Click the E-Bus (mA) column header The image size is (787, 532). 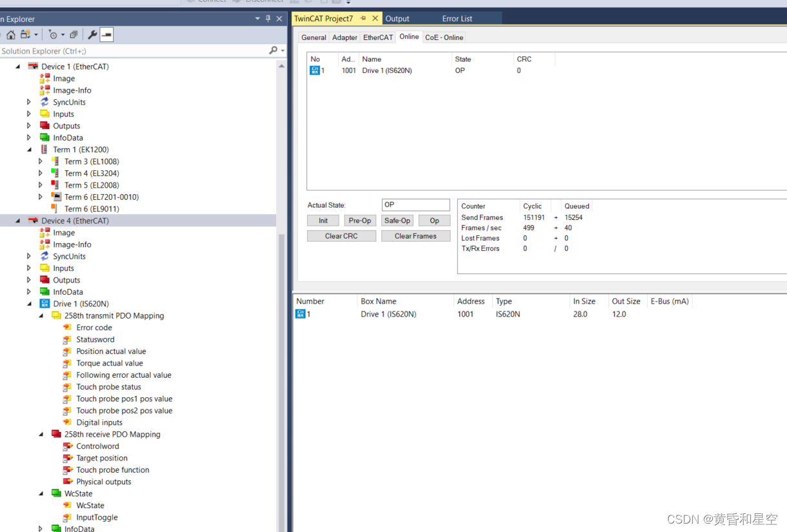670,301
